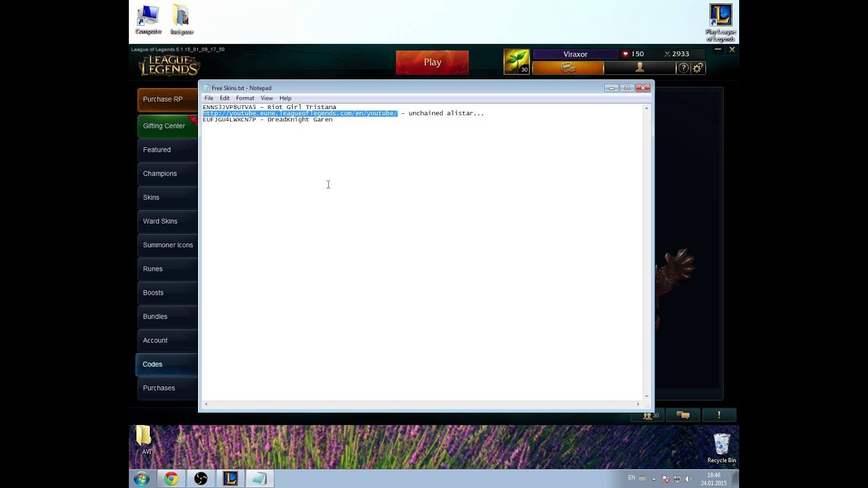Image resolution: width=868 pixels, height=488 pixels.
Task: Click the network icon in system tray
Action: (677, 479)
